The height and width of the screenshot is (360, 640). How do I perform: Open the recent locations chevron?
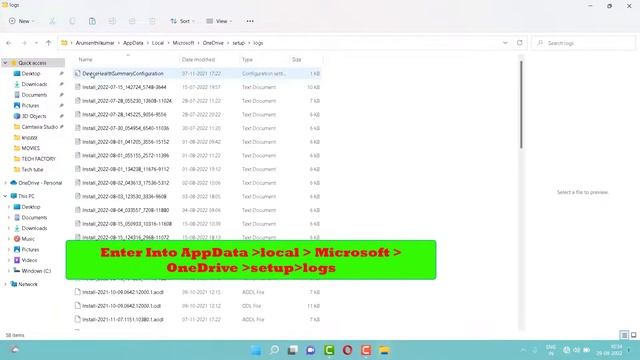click(x=36, y=43)
